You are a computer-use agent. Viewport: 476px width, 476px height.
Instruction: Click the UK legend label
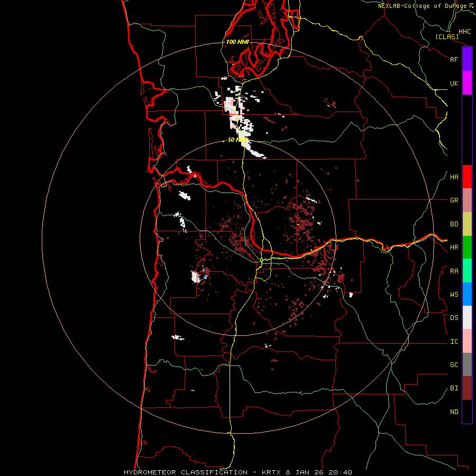click(454, 83)
